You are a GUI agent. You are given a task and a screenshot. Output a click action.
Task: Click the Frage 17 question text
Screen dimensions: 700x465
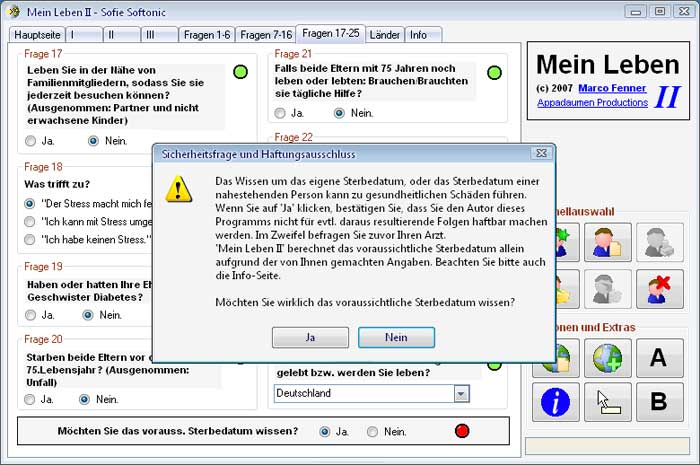click(x=115, y=95)
